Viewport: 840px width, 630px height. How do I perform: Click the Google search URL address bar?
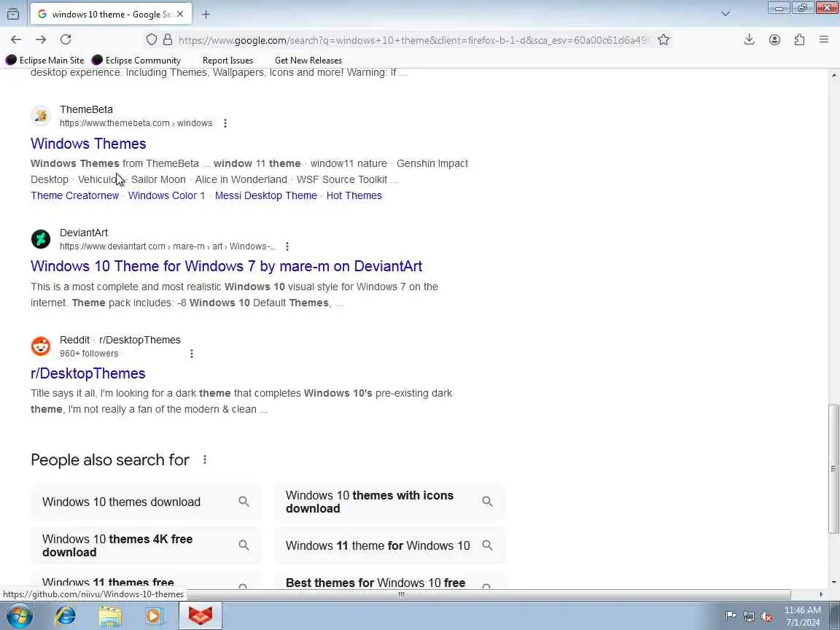click(x=413, y=40)
